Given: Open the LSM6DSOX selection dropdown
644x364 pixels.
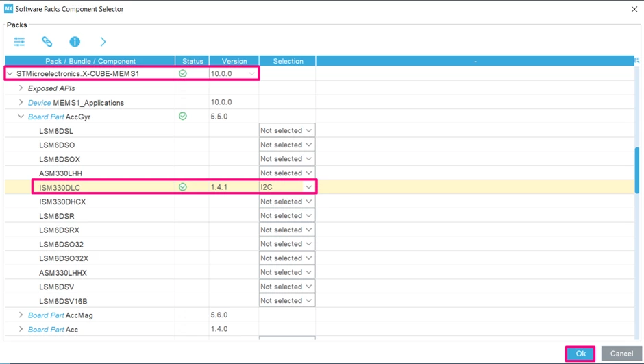Looking at the screenshot, I should click(287, 158).
